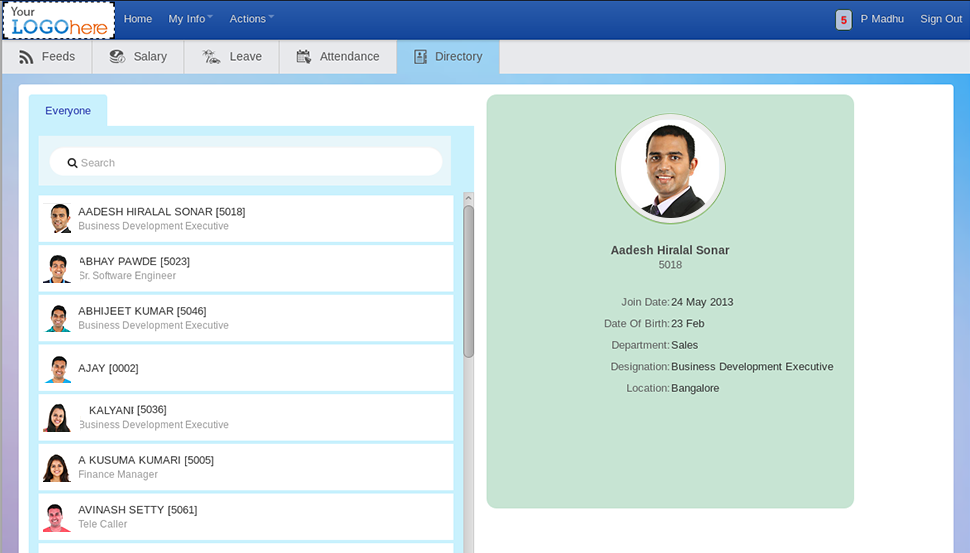
Task: Click Avinash Setty's avatar photo
Action: (57, 517)
